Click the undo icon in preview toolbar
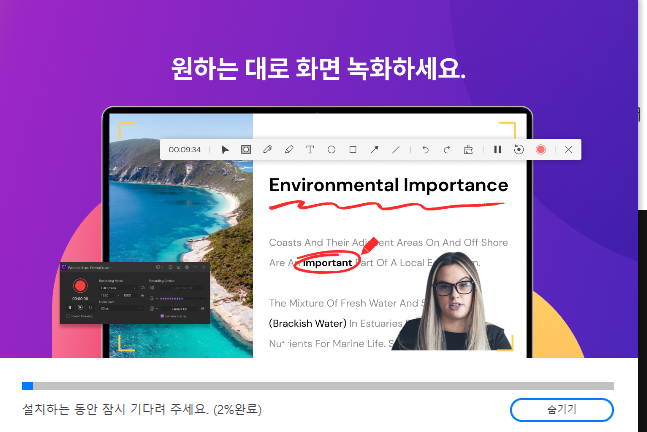Viewport: 647px width, 432px height. click(425, 149)
